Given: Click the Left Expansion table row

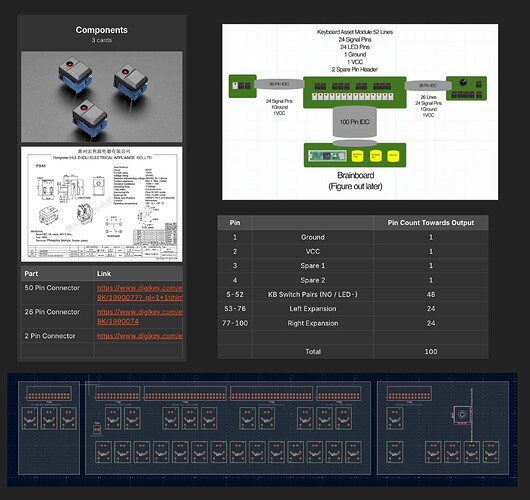Looking at the screenshot, I should (x=353, y=309).
